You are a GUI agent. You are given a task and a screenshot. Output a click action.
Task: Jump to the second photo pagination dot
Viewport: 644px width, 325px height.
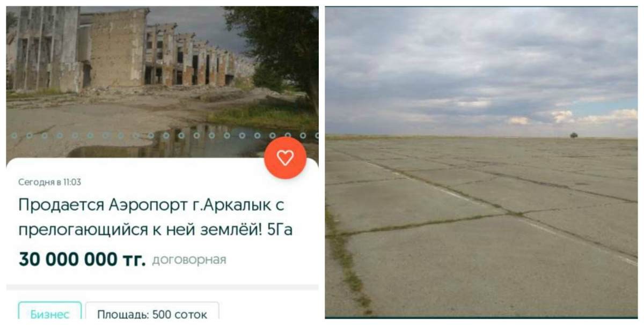(x=29, y=136)
